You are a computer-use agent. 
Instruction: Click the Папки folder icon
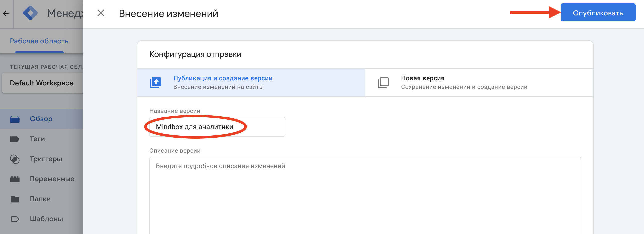(x=15, y=199)
